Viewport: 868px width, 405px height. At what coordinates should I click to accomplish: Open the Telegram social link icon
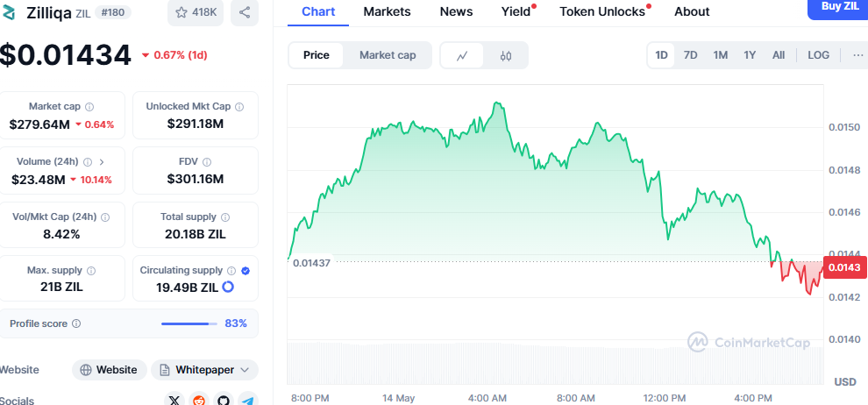(x=248, y=401)
